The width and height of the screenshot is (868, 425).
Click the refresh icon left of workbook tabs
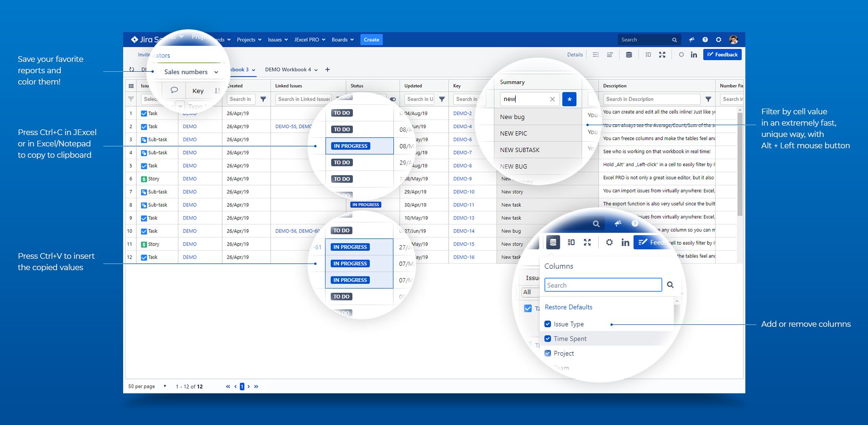(132, 69)
